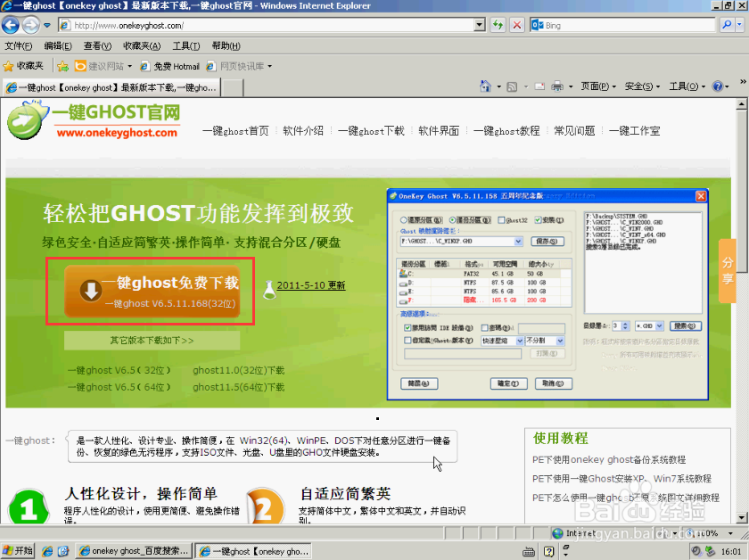Open the 工具(T) menu
The width and height of the screenshot is (749, 560).
point(185,45)
